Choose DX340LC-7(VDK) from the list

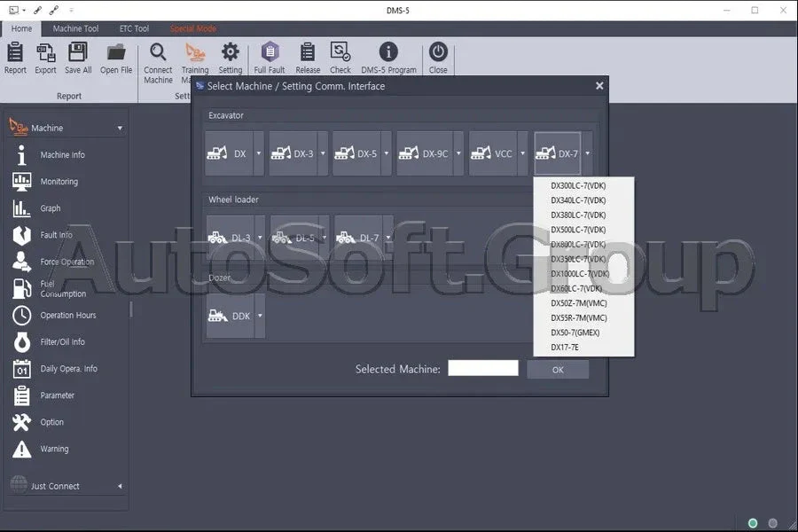[x=578, y=200]
